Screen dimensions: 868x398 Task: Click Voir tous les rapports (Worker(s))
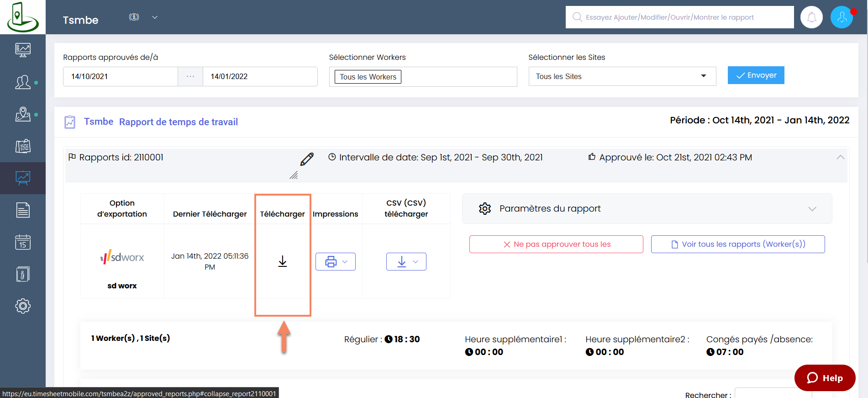click(x=738, y=244)
